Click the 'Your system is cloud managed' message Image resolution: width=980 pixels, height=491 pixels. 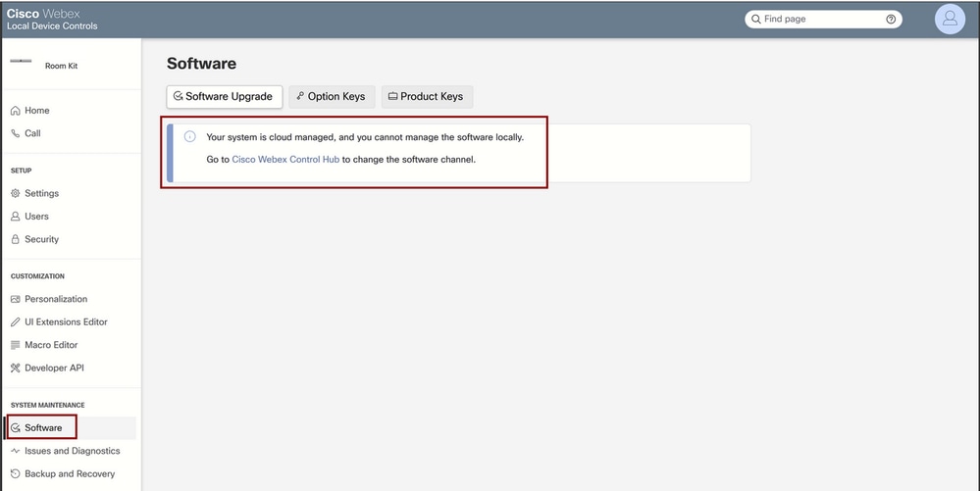[365, 137]
